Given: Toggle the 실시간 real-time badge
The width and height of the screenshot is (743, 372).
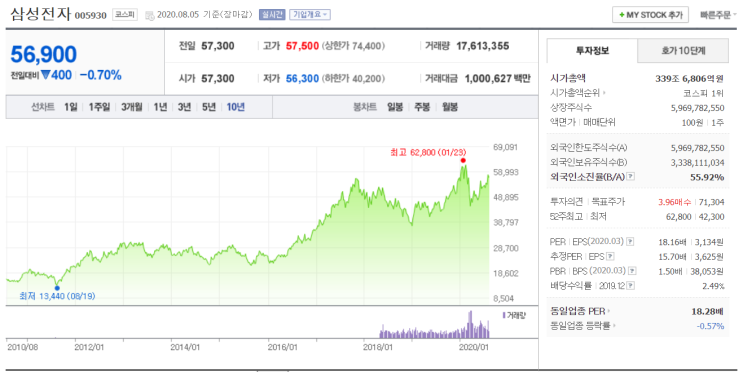Looking at the screenshot, I should [x=272, y=15].
